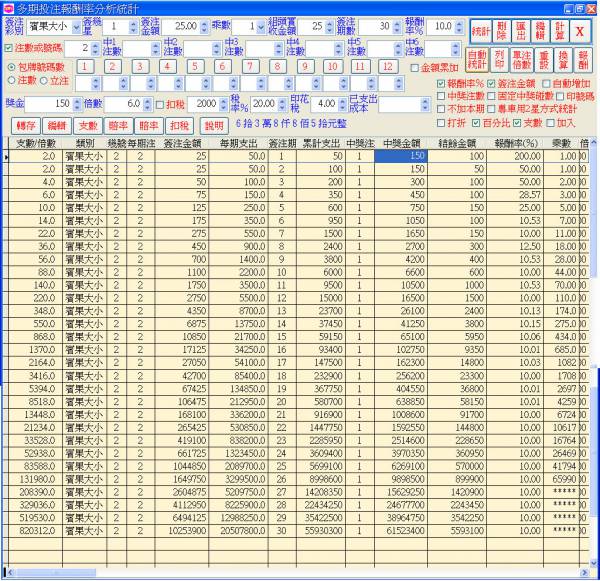Click the 報酬 button
Screen dimensions: 600x581
(x=583, y=60)
